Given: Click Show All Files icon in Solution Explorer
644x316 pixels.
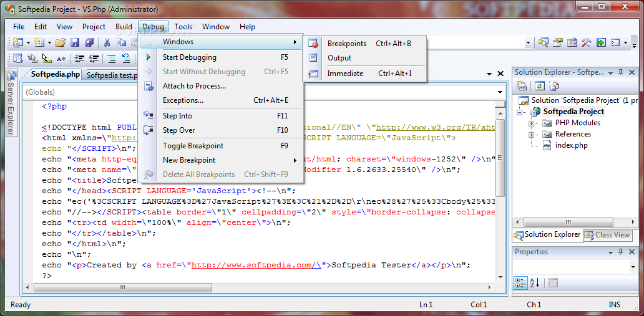Looking at the screenshot, I should (x=554, y=86).
